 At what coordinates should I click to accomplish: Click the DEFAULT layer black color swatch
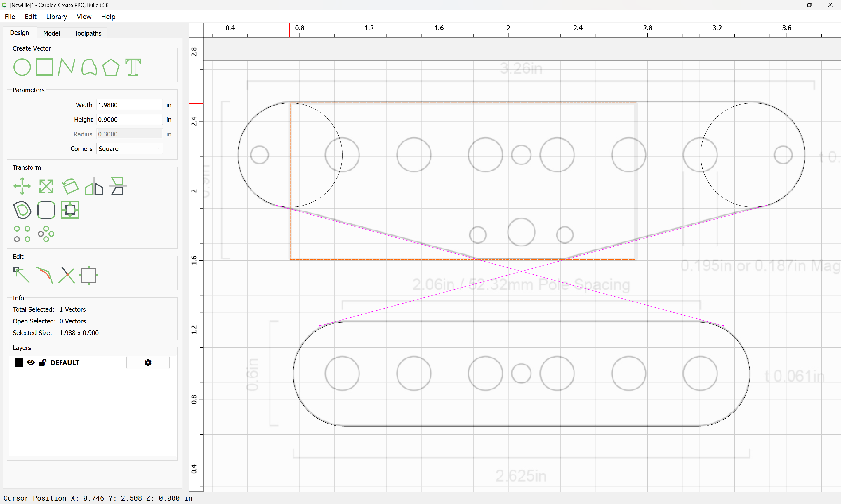click(x=19, y=362)
